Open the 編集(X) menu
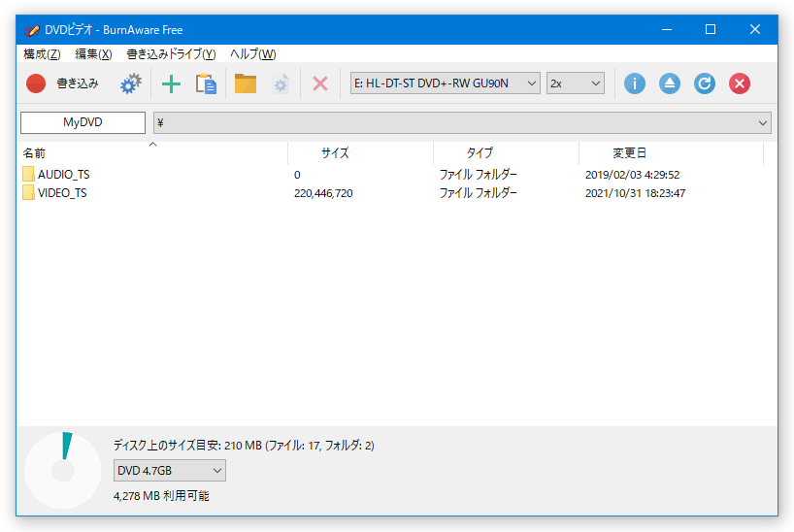This screenshot has height=532, width=794. point(93,54)
